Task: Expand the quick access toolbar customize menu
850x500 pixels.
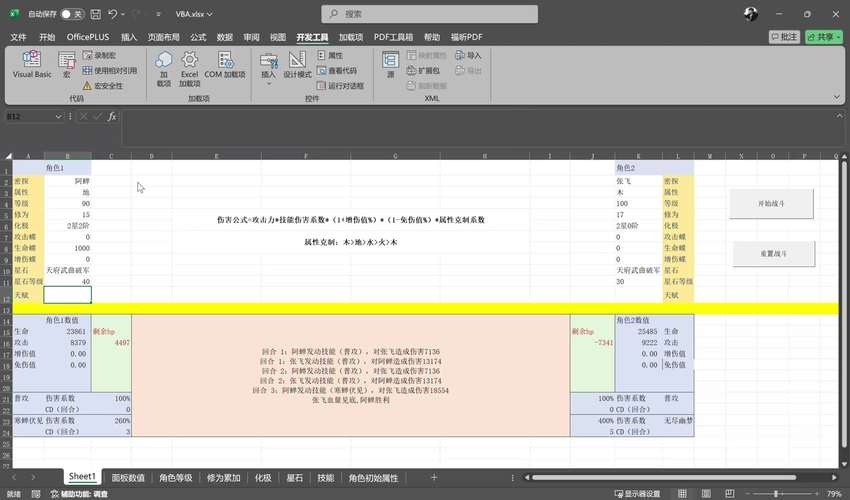Action: pos(158,14)
